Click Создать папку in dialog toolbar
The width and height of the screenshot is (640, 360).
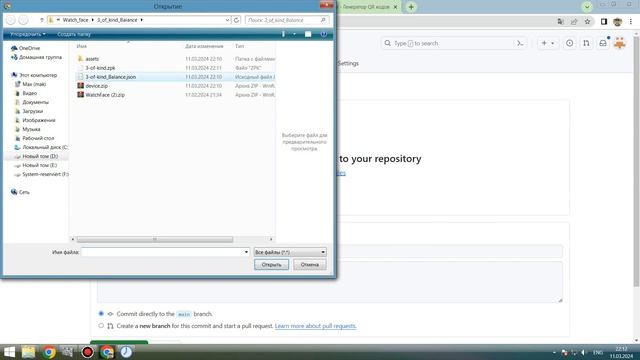(x=74, y=34)
